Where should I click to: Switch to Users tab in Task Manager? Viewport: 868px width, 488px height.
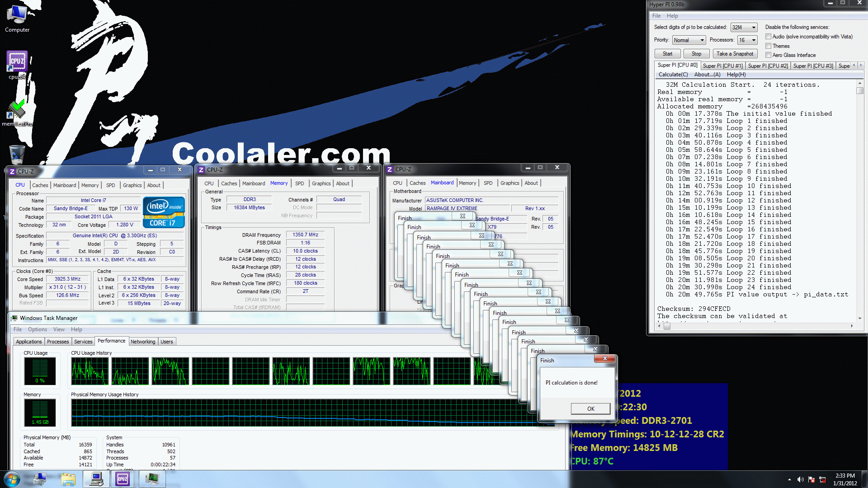tap(167, 342)
